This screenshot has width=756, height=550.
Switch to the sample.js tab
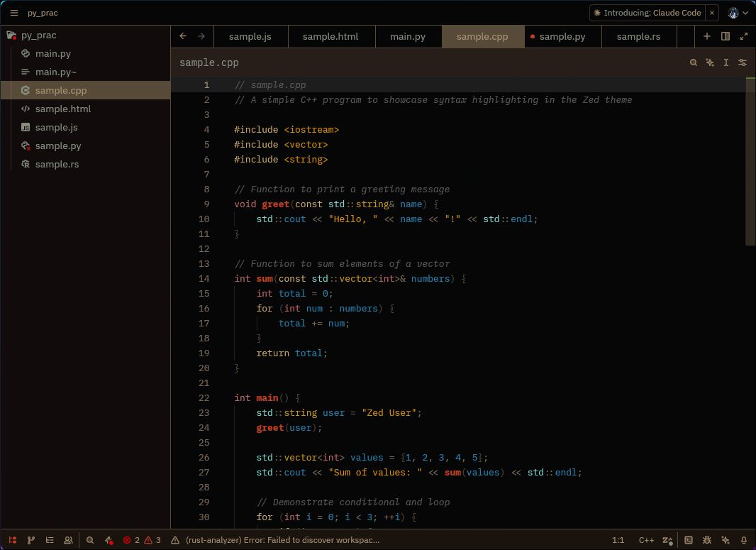[250, 37]
